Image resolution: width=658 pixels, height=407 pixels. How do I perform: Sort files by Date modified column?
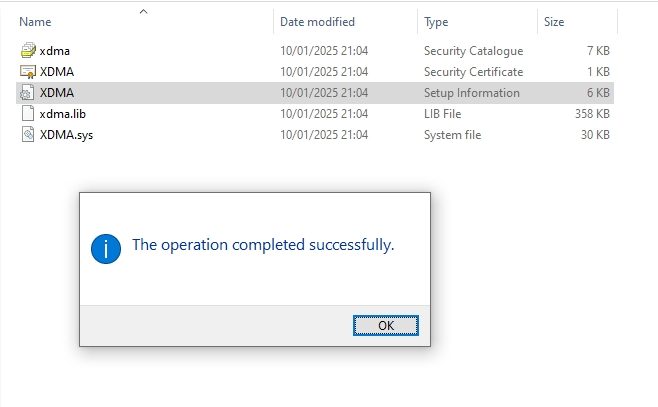[317, 22]
